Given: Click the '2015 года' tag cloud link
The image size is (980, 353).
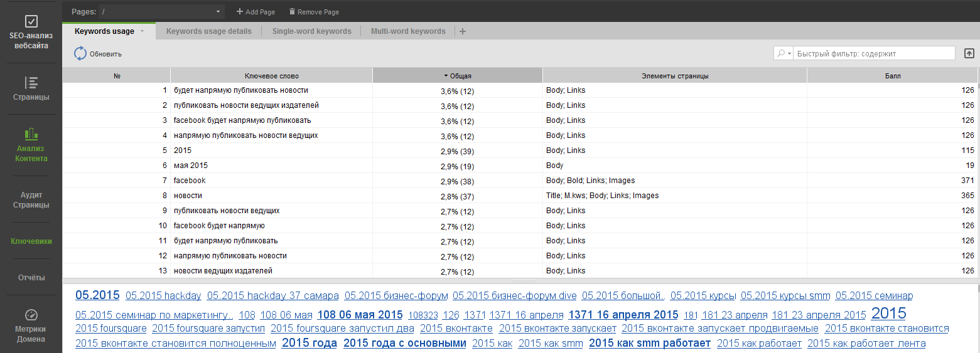Looking at the screenshot, I should 309,343.
